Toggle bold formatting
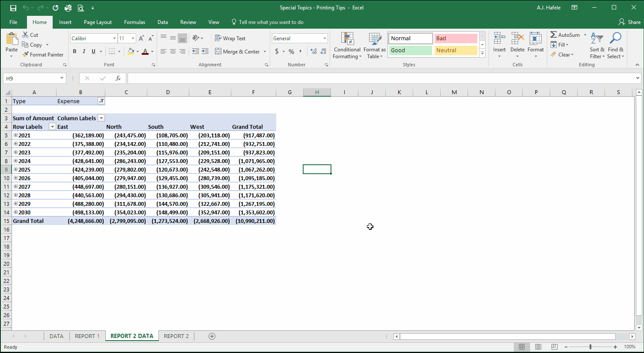 (x=75, y=51)
